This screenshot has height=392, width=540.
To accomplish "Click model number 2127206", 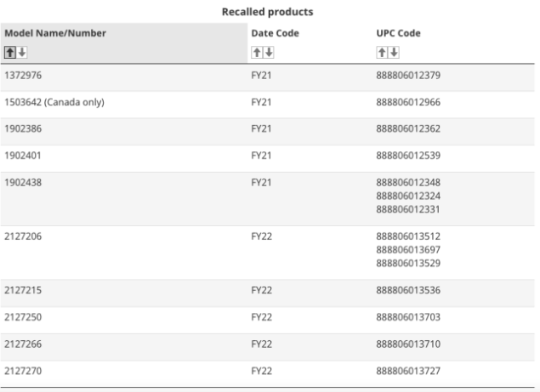I will pos(23,236).
